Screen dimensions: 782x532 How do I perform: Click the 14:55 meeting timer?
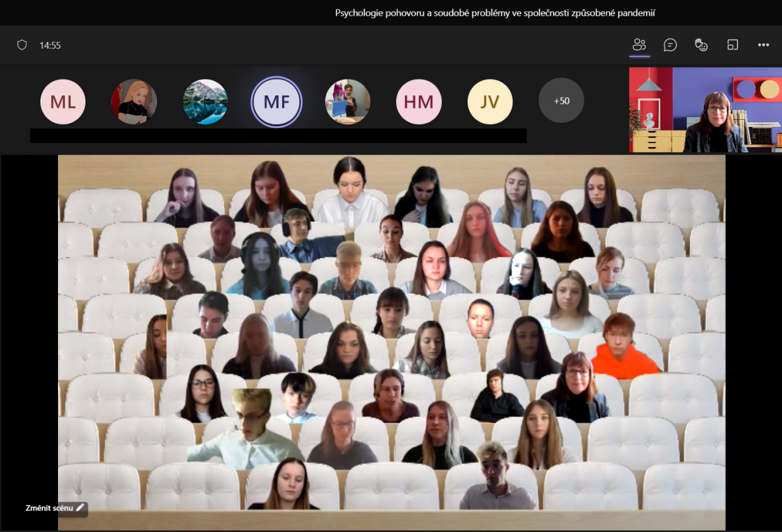tap(50, 45)
